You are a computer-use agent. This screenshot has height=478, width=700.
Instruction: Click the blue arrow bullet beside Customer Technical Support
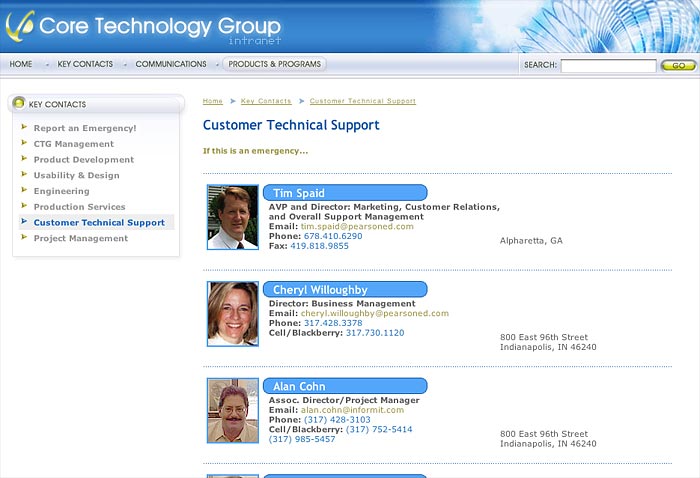tap(24, 221)
